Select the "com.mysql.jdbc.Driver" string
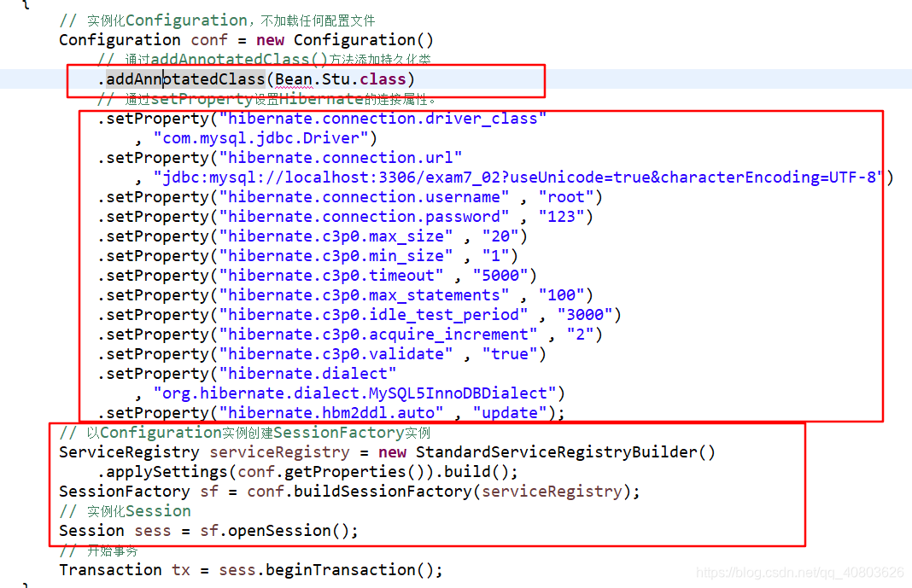 (260, 138)
